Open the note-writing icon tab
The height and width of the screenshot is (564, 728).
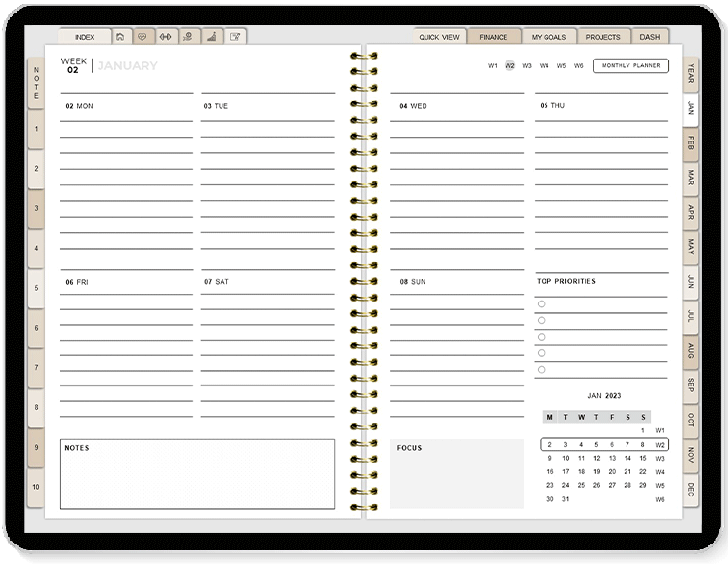tap(234, 37)
